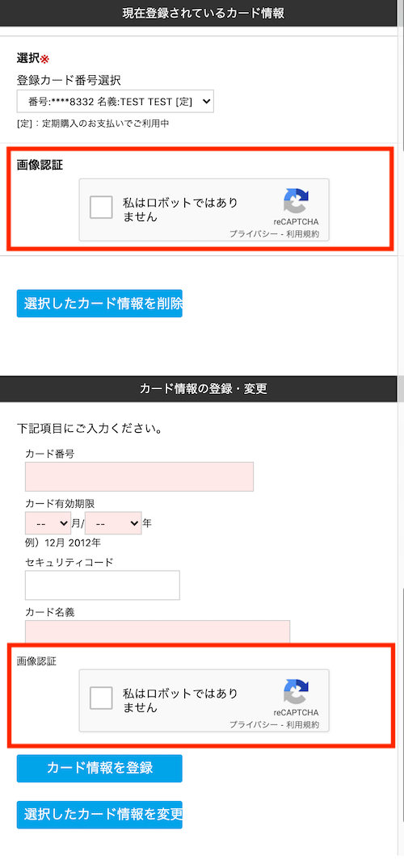Check upper 私はロボットではありません checkbox

[102, 208]
